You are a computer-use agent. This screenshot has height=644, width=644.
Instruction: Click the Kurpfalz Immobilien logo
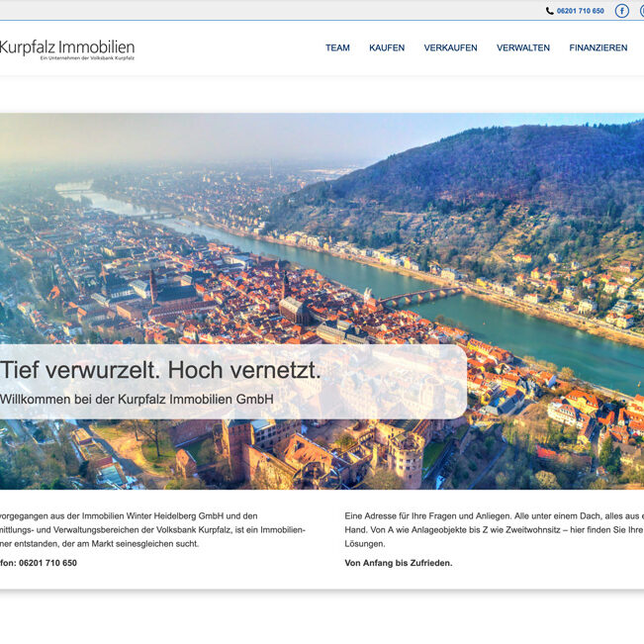[67, 46]
